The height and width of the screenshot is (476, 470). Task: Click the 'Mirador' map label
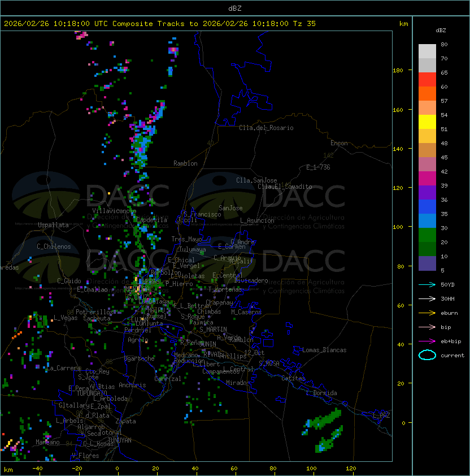click(238, 383)
